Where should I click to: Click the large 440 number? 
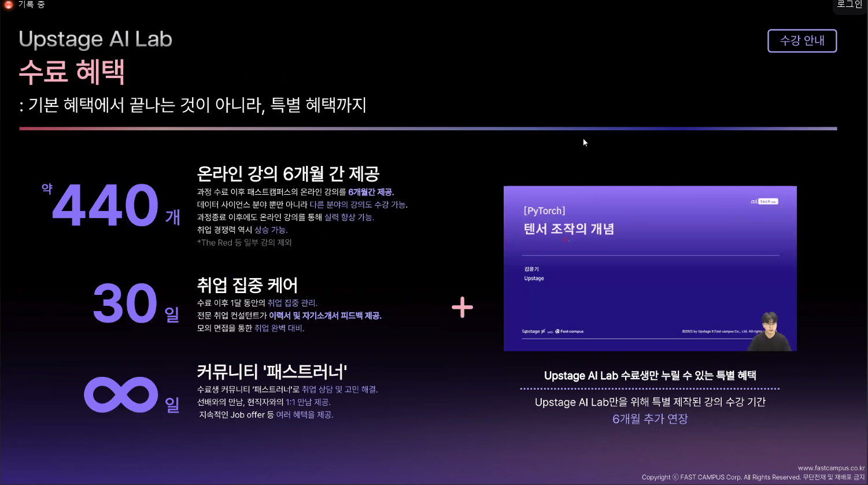point(105,205)
